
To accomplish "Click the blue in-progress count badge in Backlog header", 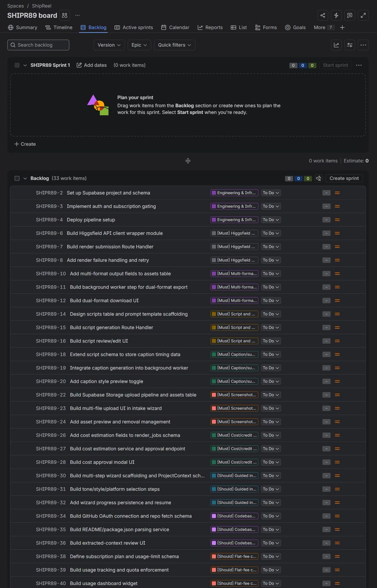I will 298,179.
